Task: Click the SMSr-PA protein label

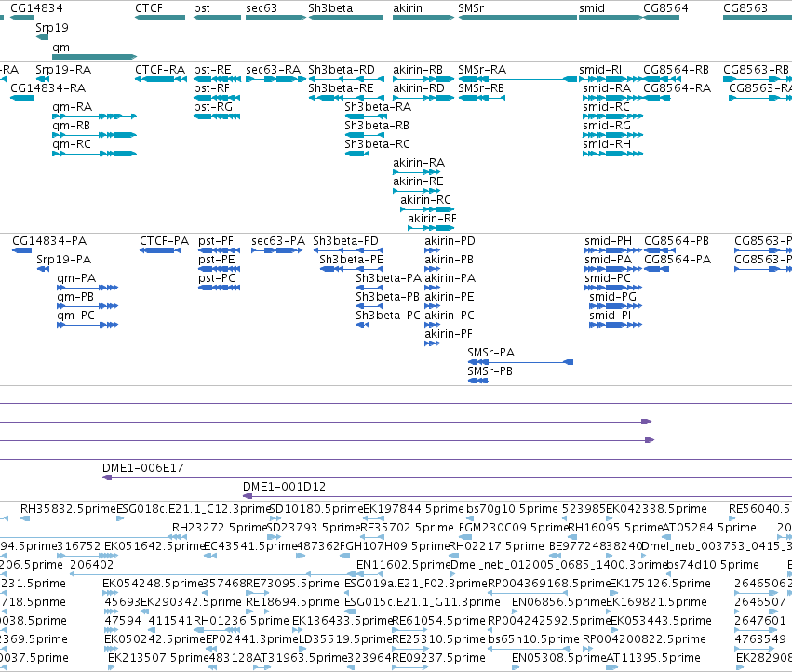Action: 491,353
